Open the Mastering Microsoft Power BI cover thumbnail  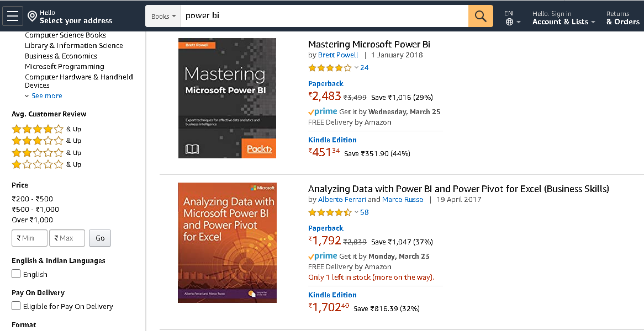click(x=227, y=98)
